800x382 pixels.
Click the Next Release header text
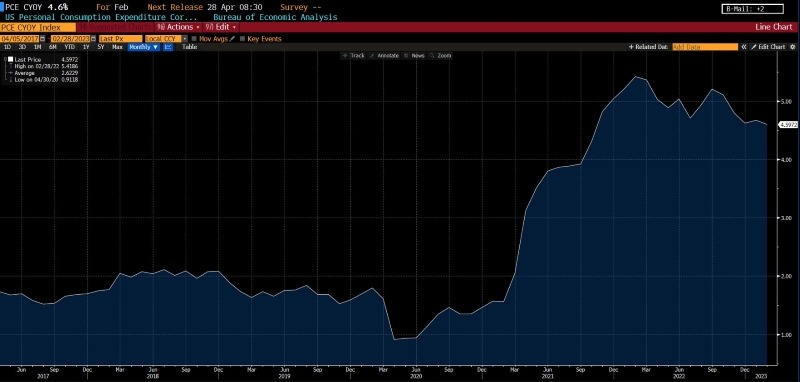click(175, 8)
